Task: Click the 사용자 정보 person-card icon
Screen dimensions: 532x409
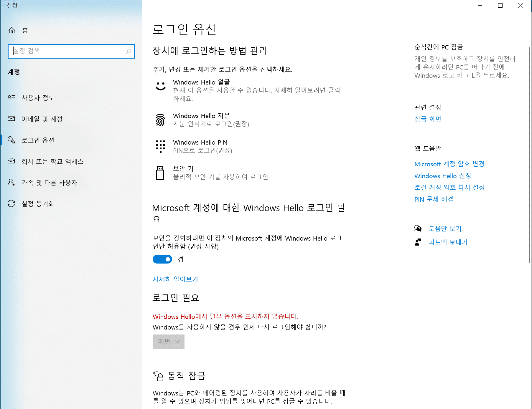Action: tap(11, 97)
